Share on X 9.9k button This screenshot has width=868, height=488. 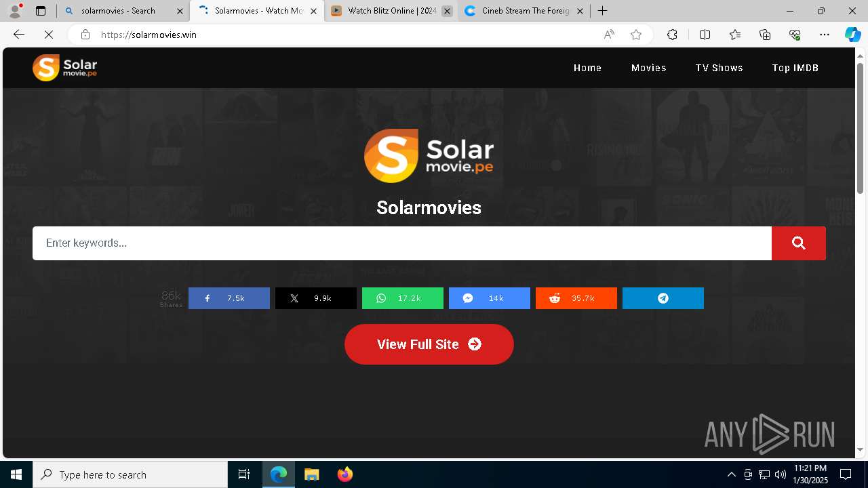tap(316, 298)
